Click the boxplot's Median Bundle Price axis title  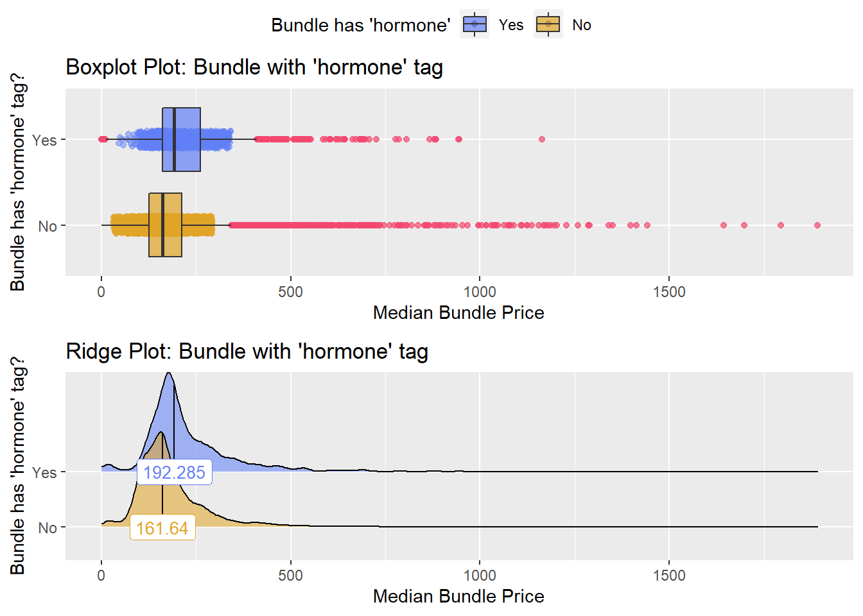point(458,312)
